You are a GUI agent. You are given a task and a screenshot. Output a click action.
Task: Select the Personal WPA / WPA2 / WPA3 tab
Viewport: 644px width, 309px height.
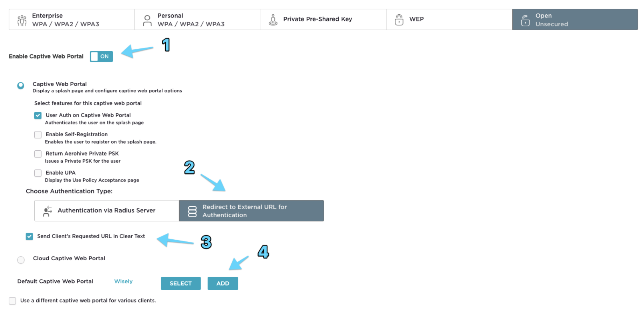[x=197, y=20]
